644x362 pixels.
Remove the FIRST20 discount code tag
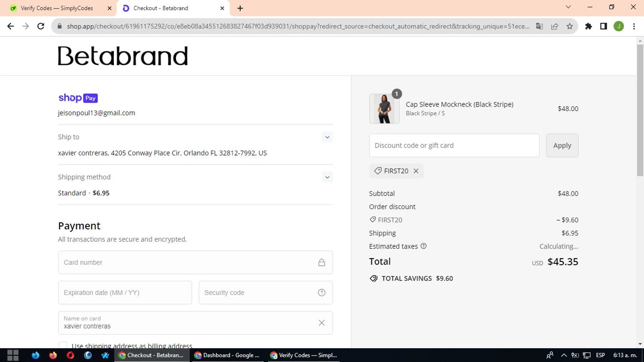416,171
